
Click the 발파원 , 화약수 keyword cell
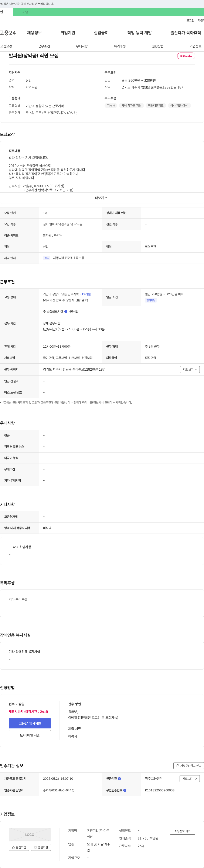pos(52,236)
